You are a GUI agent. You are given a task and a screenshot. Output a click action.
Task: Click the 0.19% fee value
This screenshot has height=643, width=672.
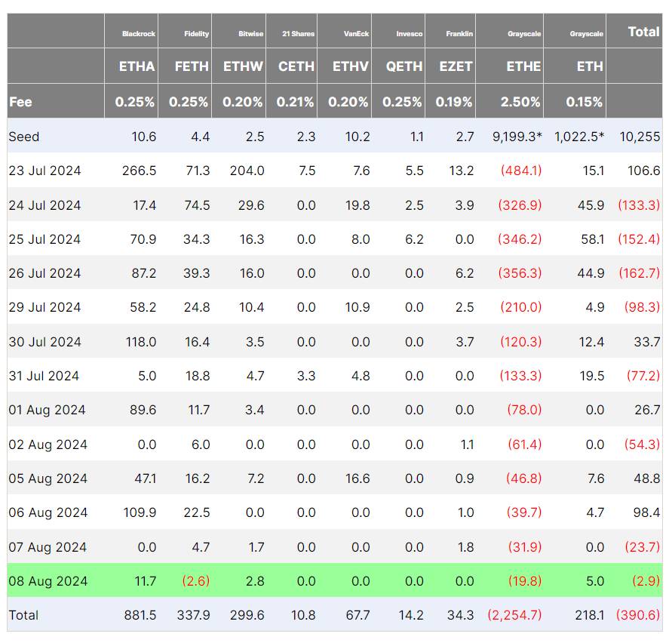click(x=454, y=102)
